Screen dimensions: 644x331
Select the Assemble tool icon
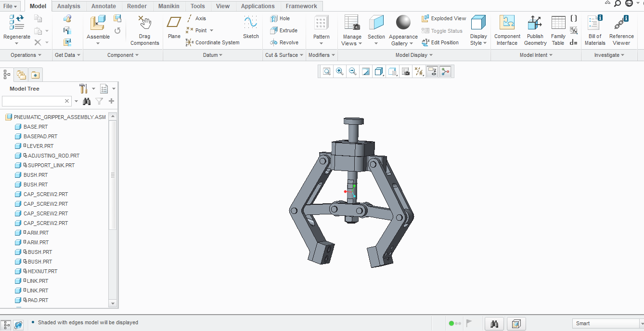(98, 23)
